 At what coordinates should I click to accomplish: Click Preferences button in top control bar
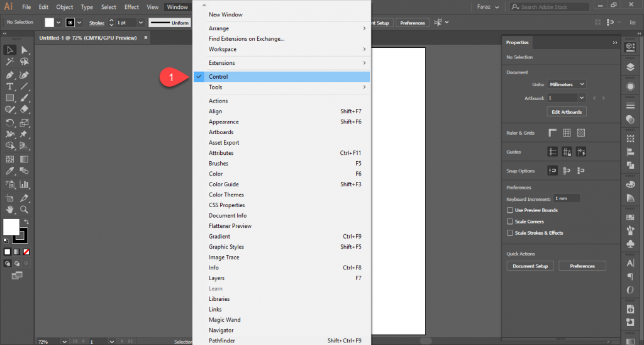413,23
